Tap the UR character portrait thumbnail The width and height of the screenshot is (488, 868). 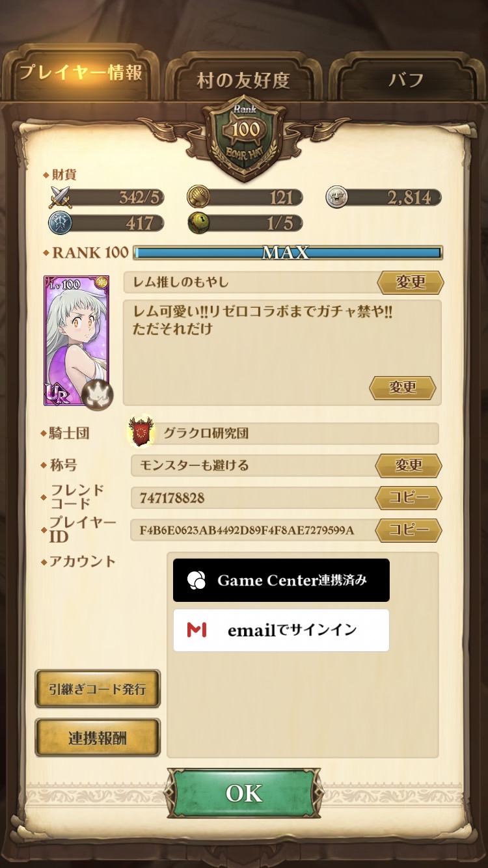[x=76, y=340]
